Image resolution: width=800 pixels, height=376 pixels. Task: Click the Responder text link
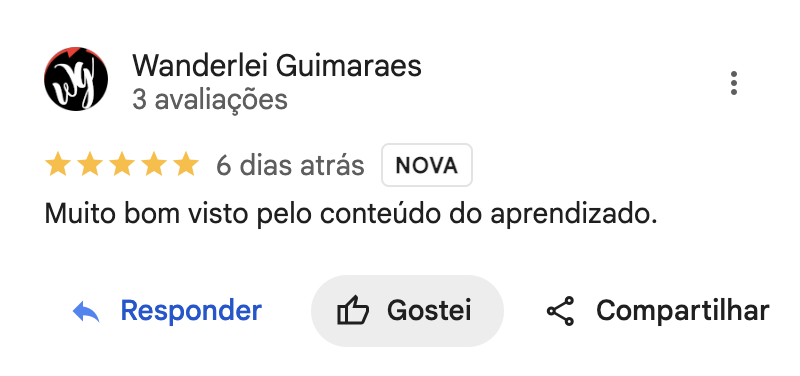191,310
